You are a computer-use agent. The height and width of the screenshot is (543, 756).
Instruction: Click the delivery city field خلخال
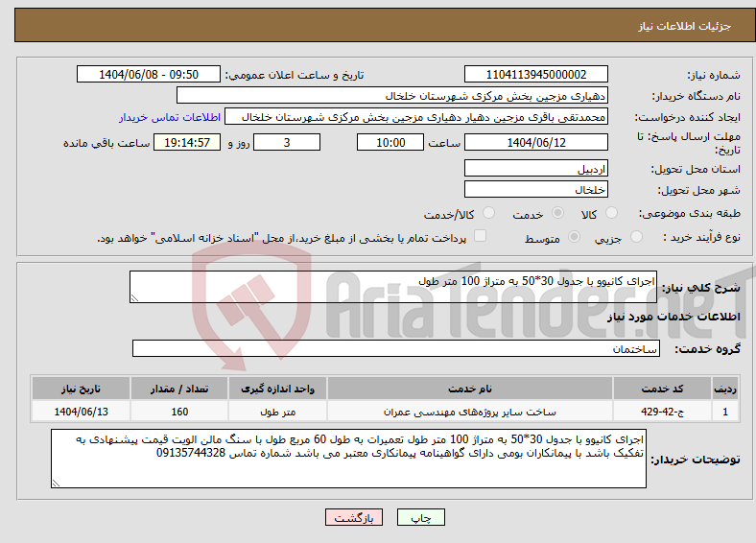pos(535,189)
